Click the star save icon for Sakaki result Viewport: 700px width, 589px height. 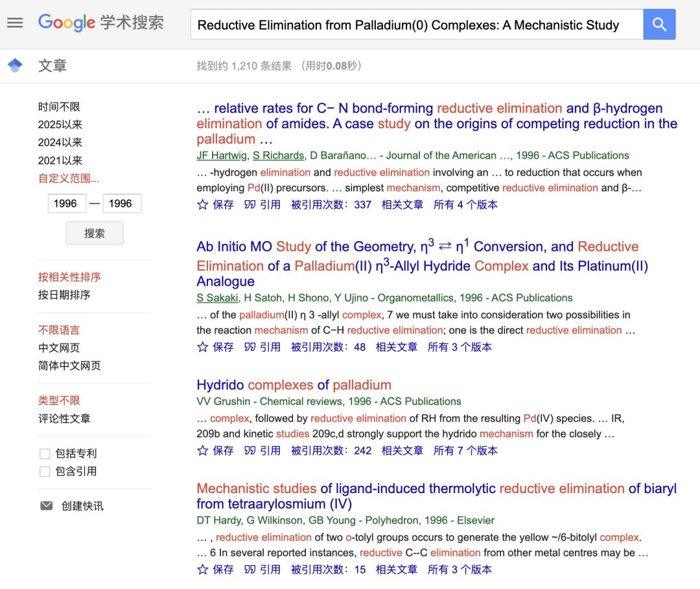click(x=203, y=347)
